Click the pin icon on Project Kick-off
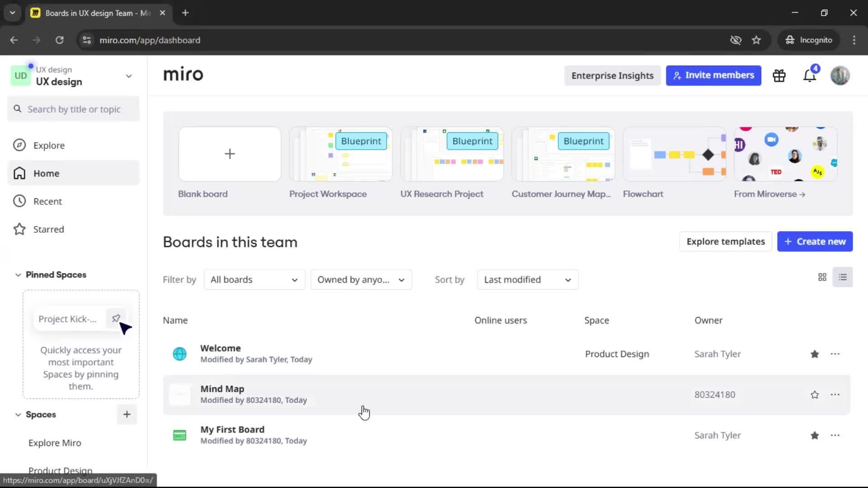 coord(116,319)
